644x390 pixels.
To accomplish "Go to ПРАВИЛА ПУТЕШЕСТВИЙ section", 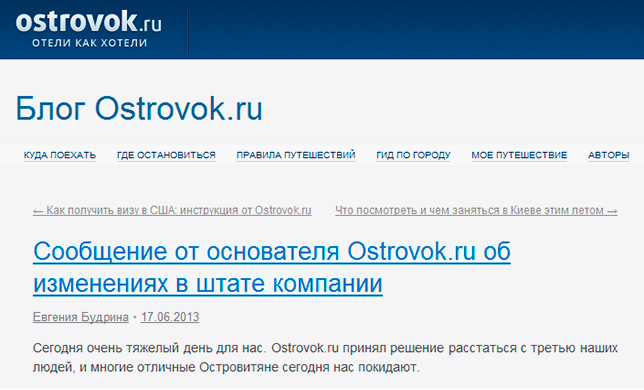I will click(x=296, y=155).
